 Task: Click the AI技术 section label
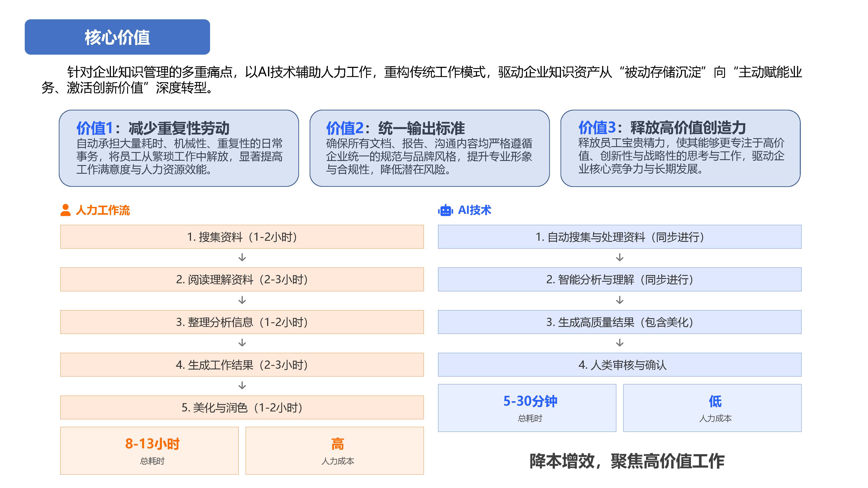pyautogui.click(x=474, y=210)
